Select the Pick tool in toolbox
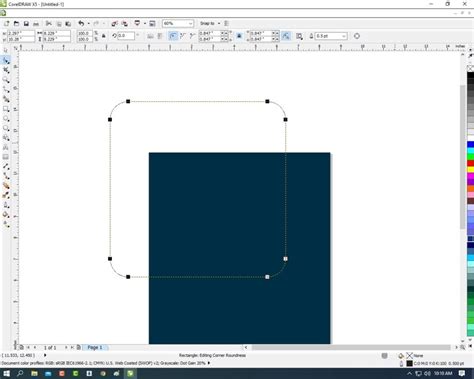Screen dimensions: 474x379 pos(6,51)
